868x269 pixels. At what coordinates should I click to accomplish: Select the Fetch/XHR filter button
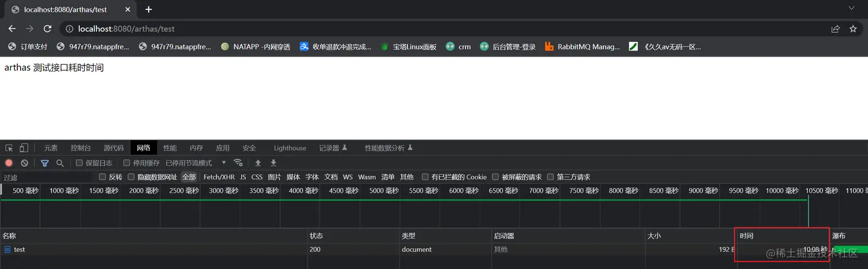219,177
